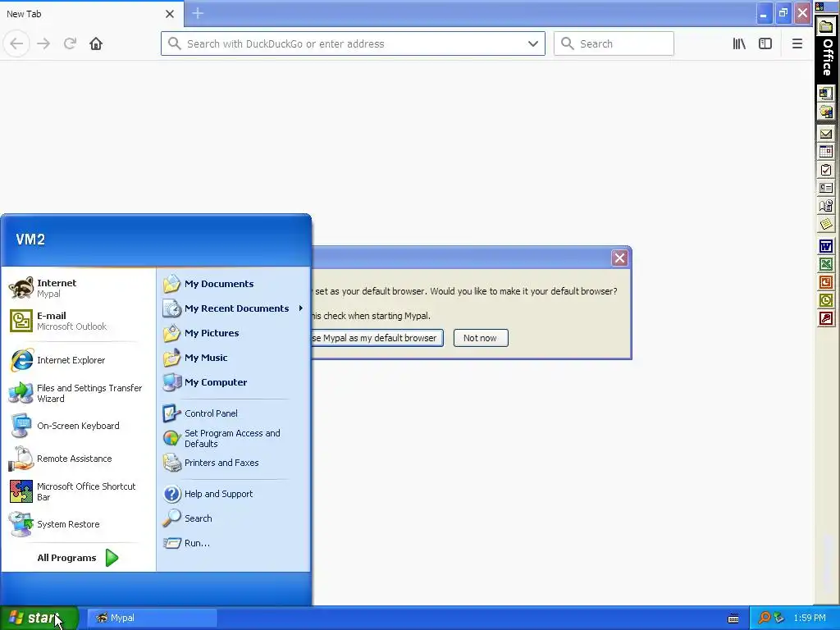Open My Pictures folder

(x=233, y=333)
